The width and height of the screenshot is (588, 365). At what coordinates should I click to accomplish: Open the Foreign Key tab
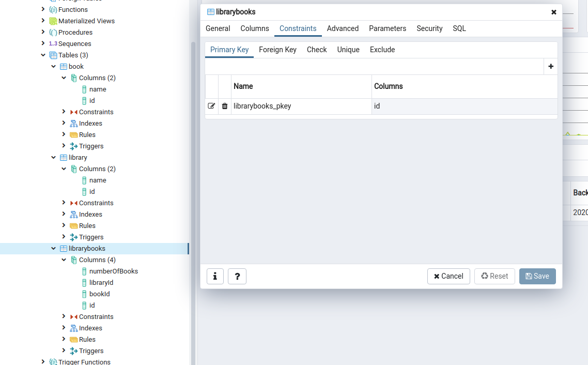click(277, 50)
